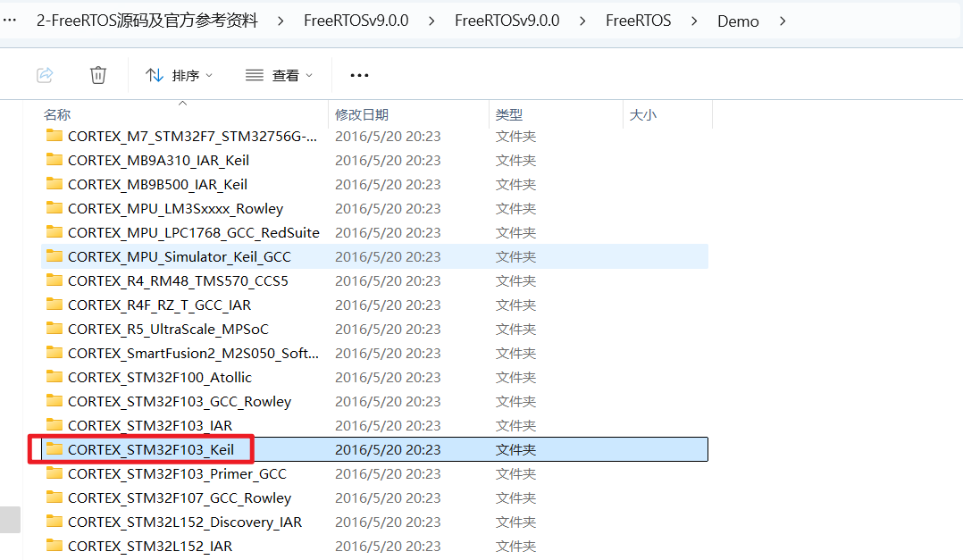Select folder icon of CORTEX_R4F_RZ_T_GCC_IAR
The height and width of the screenshot is (560, 963).
click(54, 305)
